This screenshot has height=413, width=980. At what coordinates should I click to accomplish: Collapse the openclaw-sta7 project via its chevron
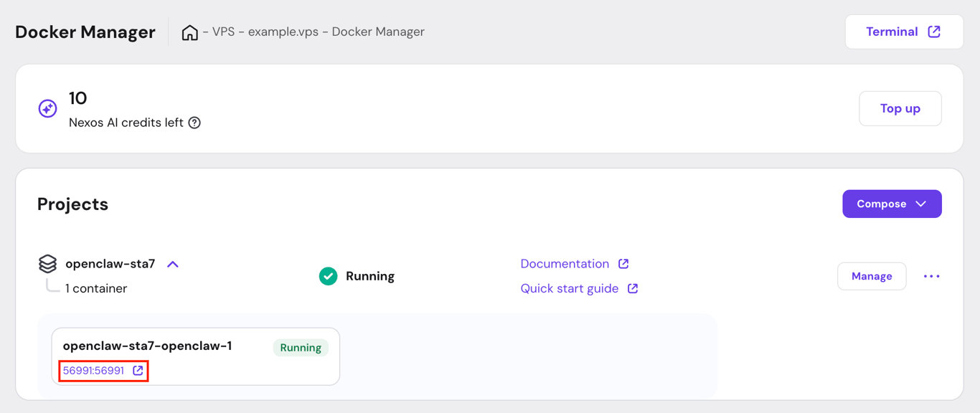[172, 264]
